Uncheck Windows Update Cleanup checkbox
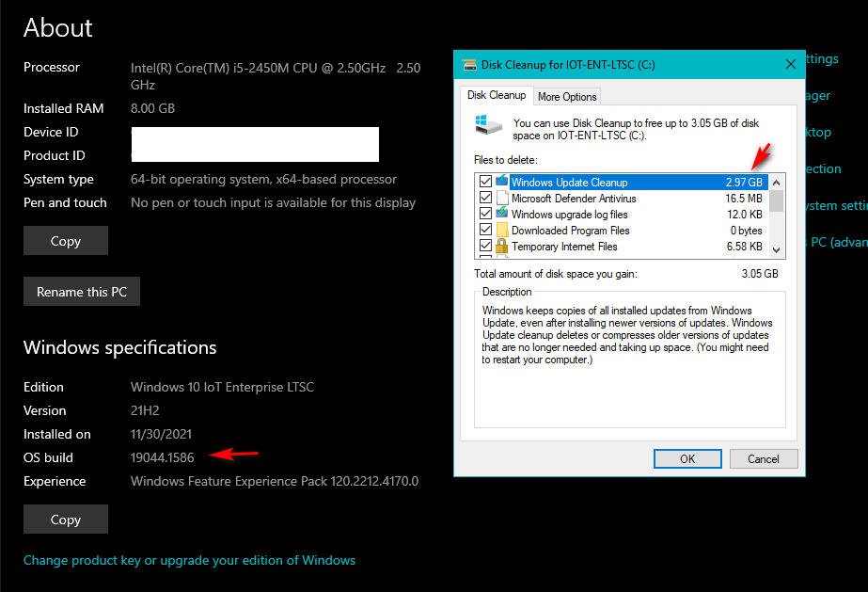868x592 pixels. (485, 182)
